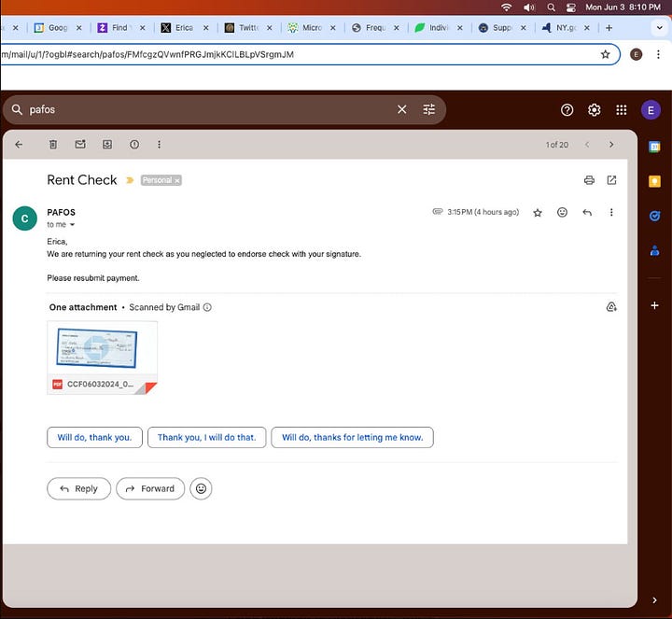Open Google Keep side panel
Viewport: 672px width, 619px height.
point(654,181)
